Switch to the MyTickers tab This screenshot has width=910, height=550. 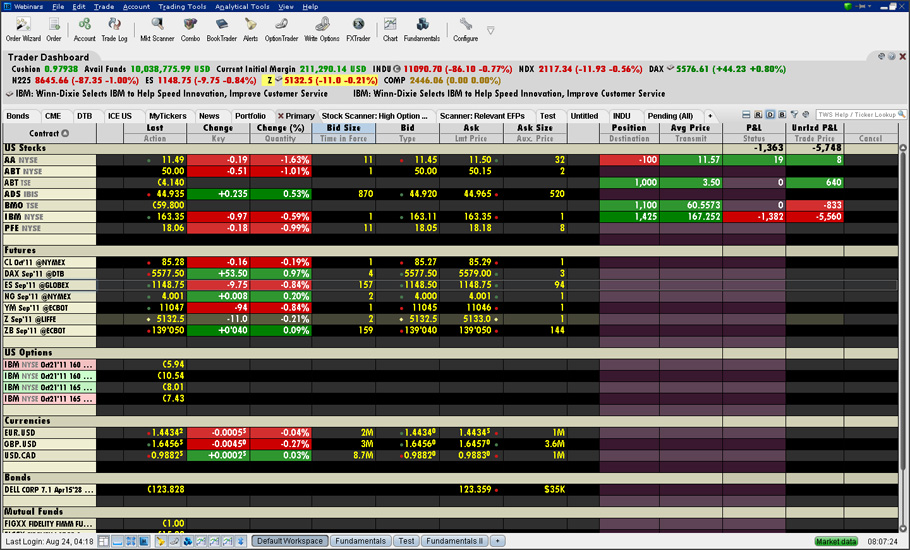(167, 115)
